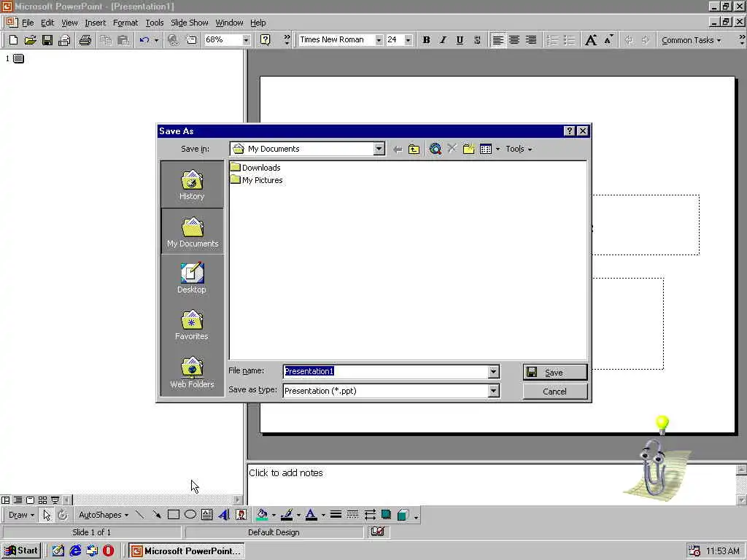Insert WordArt icon

pyautogui.click(x=224, y=515)
